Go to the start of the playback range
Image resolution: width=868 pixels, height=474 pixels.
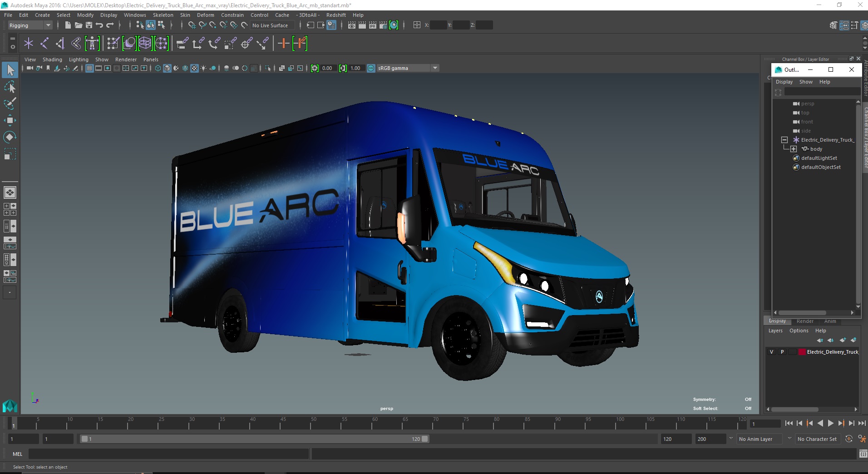click(x=789, y=423)
